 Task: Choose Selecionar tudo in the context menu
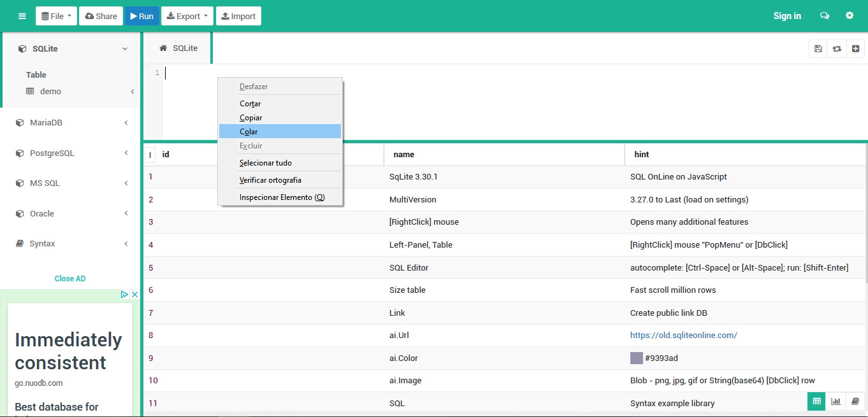[280, 163]
